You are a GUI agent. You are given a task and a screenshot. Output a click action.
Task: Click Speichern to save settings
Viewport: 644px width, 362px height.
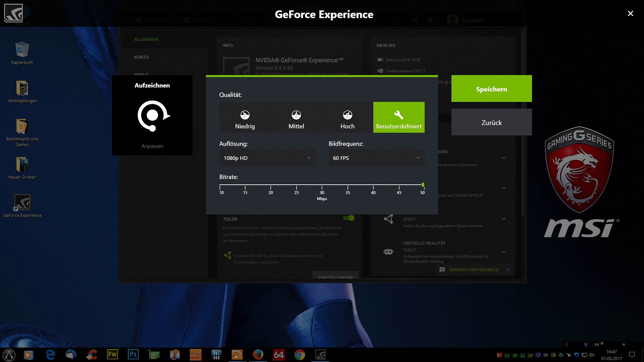491,89
